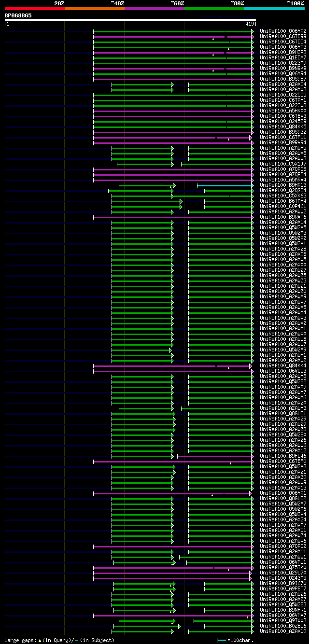
Task: Select the UniRef100_A2AWZ7 label
Action: pyautogui.click(x=283, y=270)
